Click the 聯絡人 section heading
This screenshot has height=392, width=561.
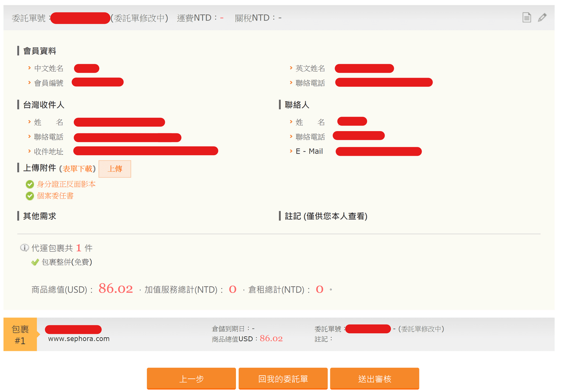tap(297, 105)
